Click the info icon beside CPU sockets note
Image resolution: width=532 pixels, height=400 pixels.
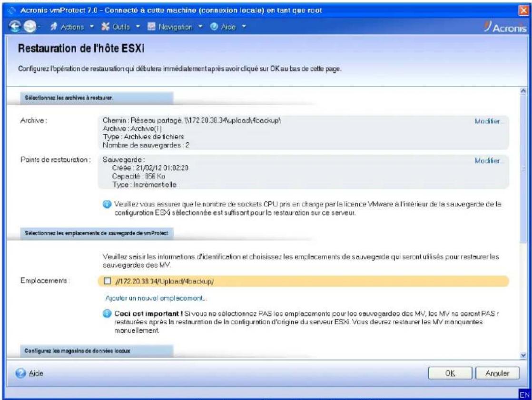click(107, 204)
